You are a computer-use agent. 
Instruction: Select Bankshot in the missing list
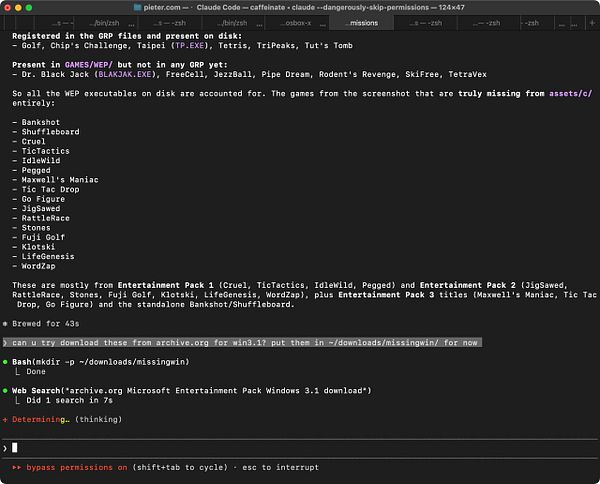[41, 122]
